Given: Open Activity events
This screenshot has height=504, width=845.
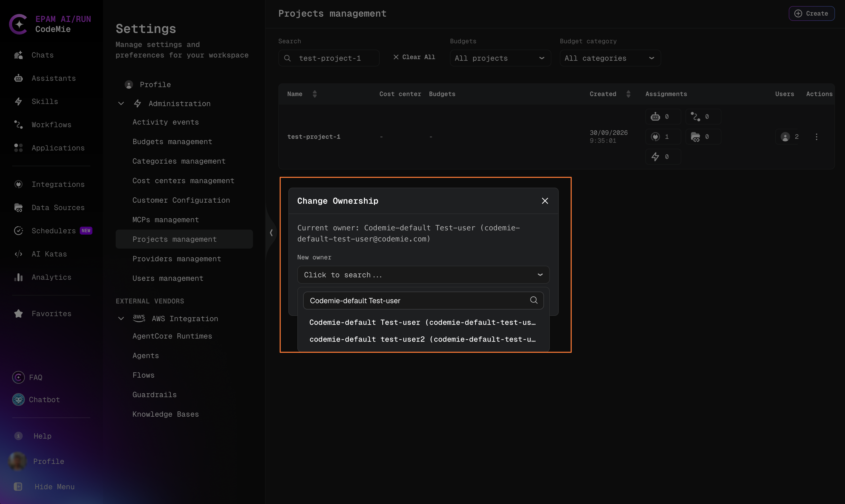Looking at the screenshot, I should click(166, 122).
